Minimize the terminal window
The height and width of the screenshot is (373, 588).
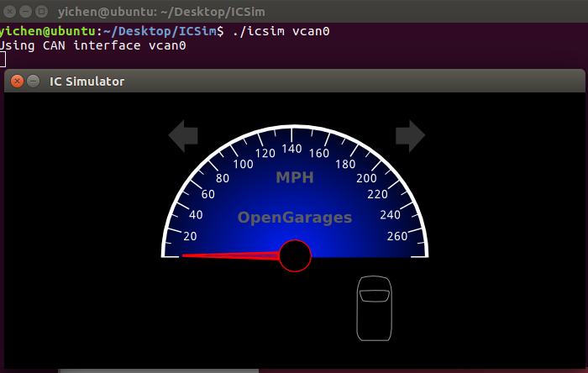[25, 12]
